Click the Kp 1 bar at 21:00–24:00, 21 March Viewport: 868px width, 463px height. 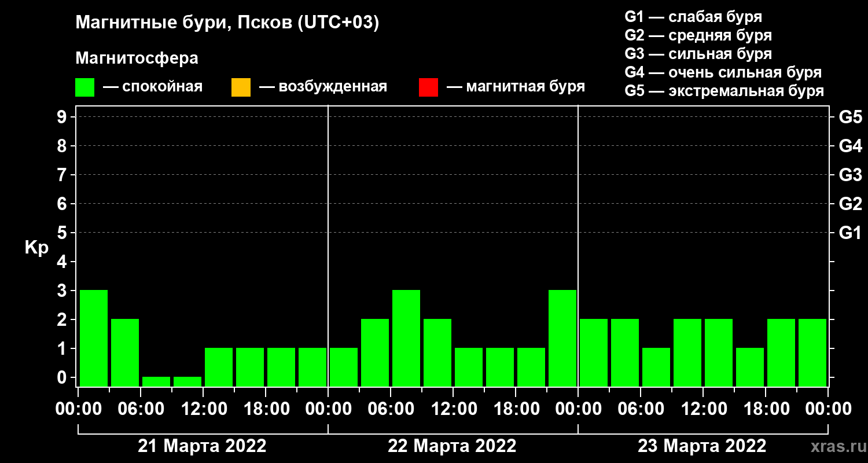(x=312, y=367)
